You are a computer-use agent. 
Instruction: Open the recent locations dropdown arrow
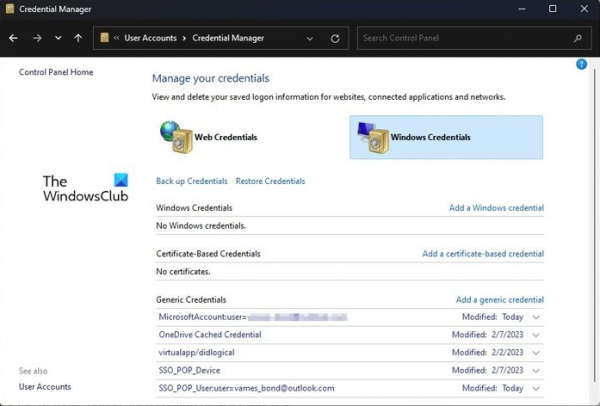click(58, 38)
